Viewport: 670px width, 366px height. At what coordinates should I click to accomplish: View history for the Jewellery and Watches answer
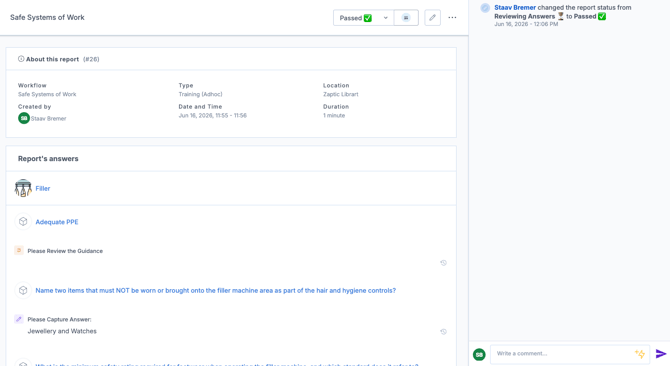444,331
